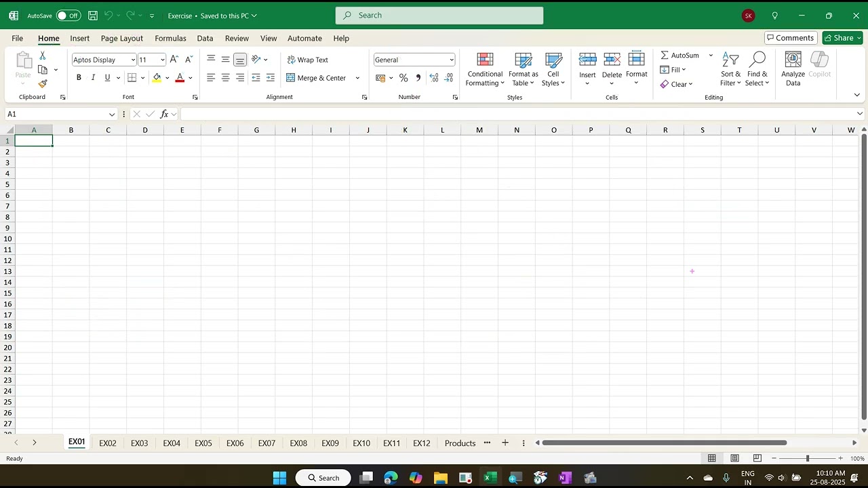
Task: Click the horizontal scrollbar thumb
Action: 665,443
